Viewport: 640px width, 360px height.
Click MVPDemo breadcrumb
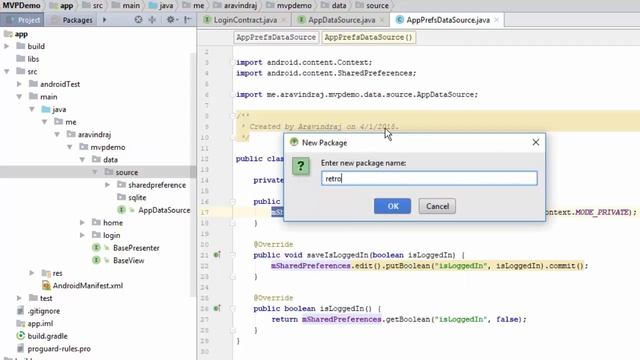click(21, 5)
